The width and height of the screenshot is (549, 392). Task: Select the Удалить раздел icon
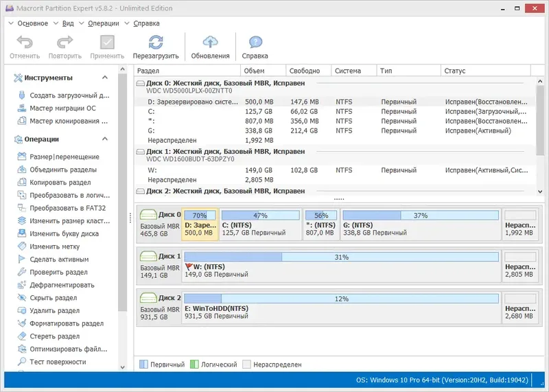click(x=22, y=310)
